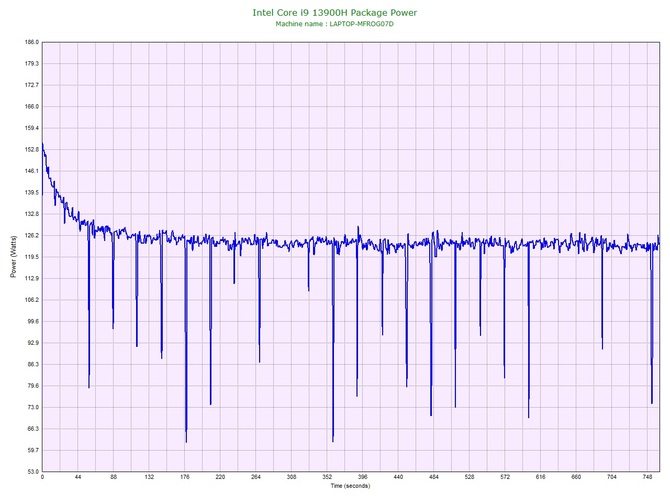
Task: Click the 352 seconds time axis label
Action: pyautogui.click(x=327, y=477)
